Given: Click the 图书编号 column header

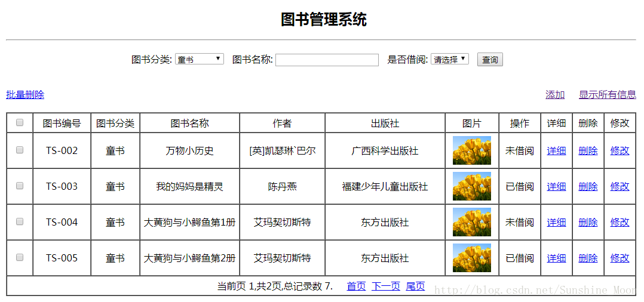Looking at the screenshot, I should pyautogui.click(x=62, y=123).
